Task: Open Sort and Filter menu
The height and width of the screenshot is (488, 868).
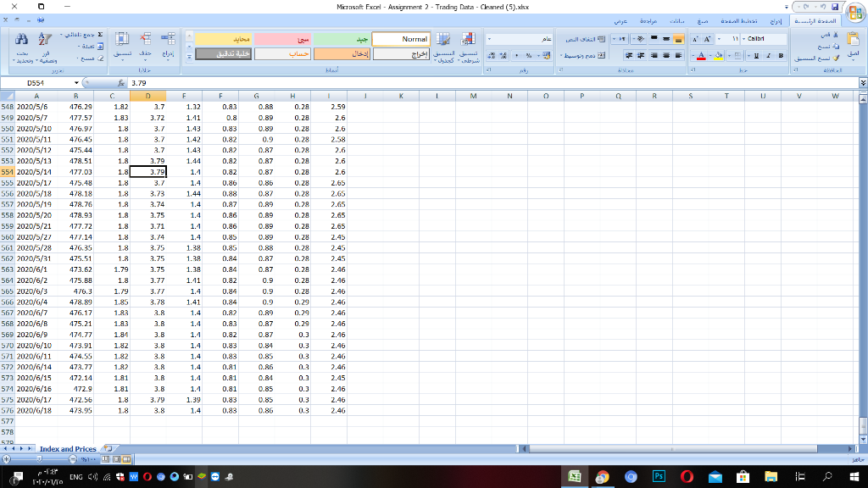Action: tap(46, 47)
